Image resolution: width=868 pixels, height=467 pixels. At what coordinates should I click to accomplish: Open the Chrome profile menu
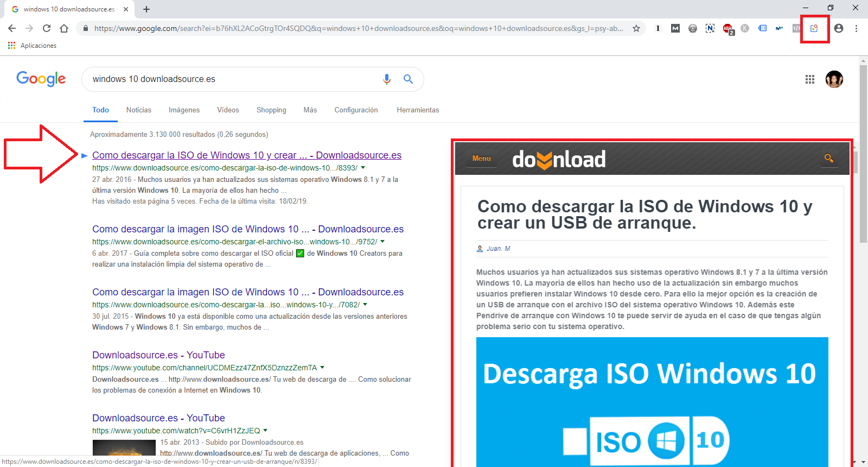point(839,28)
